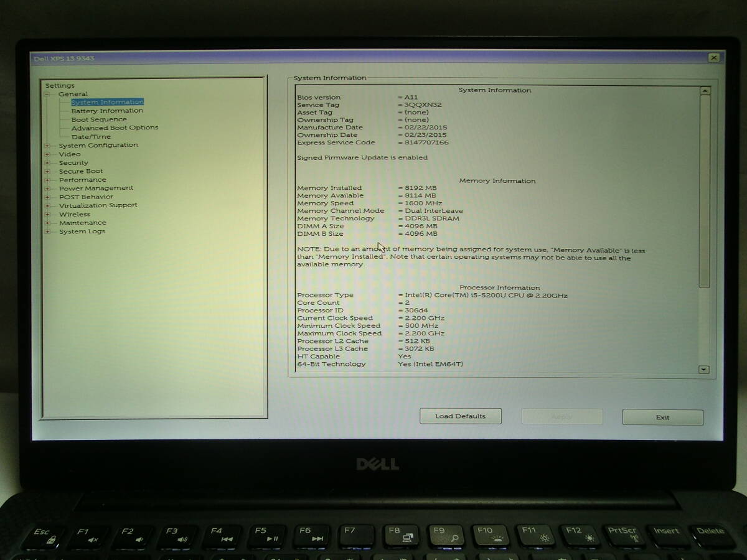Click the Signed Firmware Update is enabled line
The image size is (747, 560).
point(362,158)
